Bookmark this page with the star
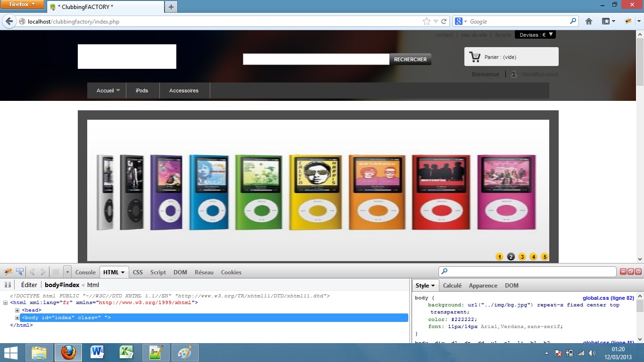The image size is (644, 362). tap(427, 21)
